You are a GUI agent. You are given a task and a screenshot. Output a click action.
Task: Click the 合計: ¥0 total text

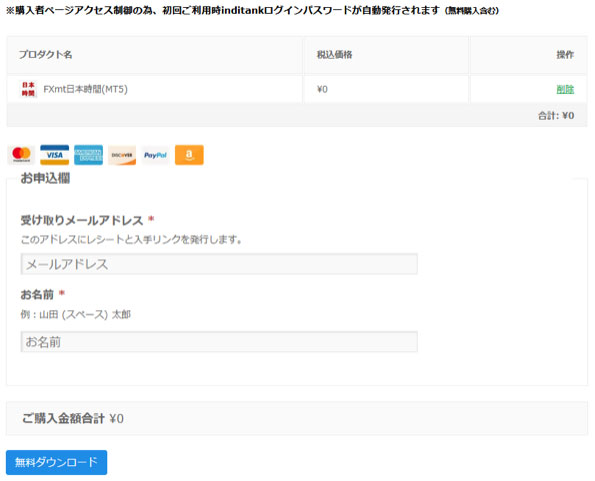click(556, 115)
